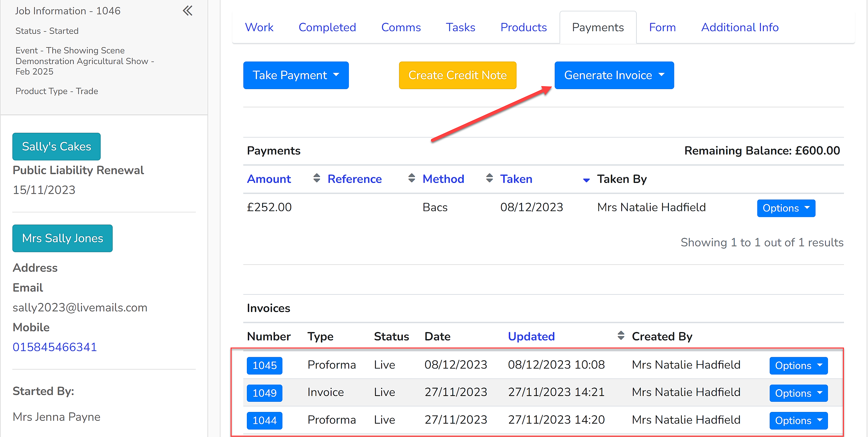Select the Bacs payment method cell

pyautogui.click(x=435, y=207)
